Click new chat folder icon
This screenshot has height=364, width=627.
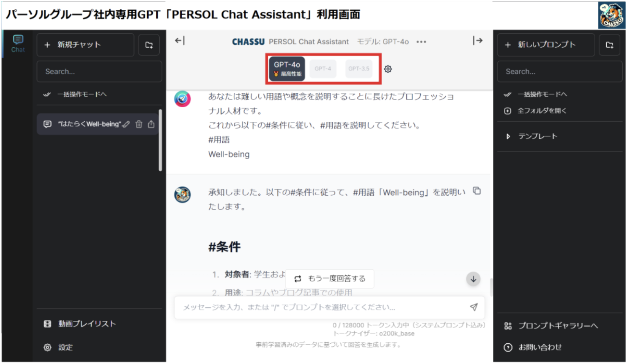149,45
